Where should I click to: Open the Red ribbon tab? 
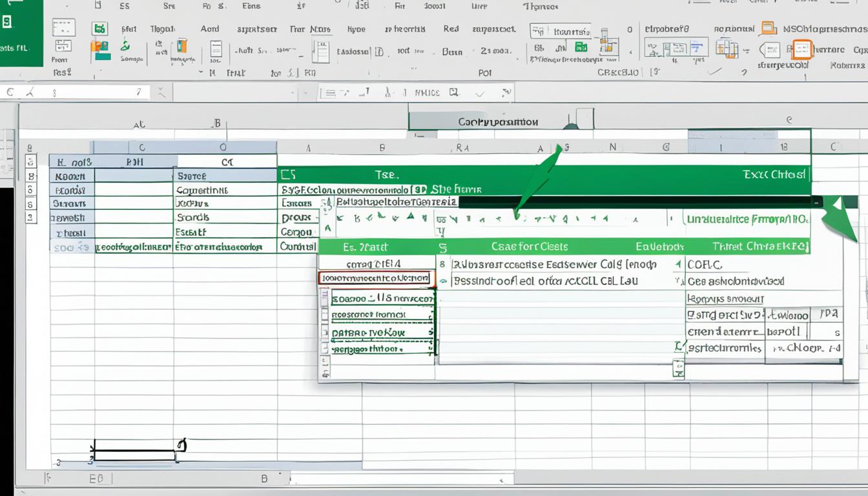(451, 28)
